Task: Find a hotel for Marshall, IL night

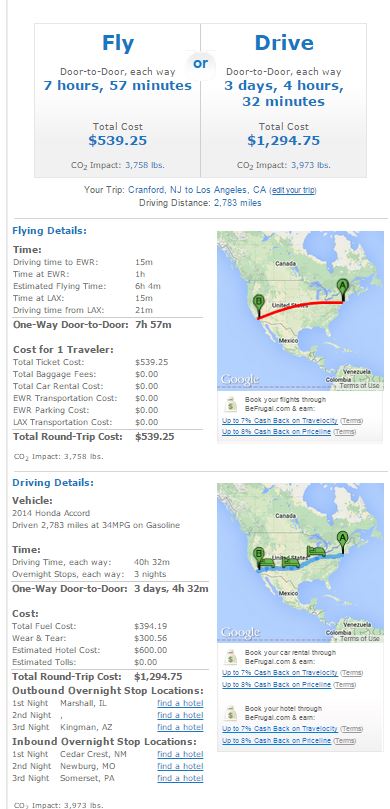Action: (180, 703)
